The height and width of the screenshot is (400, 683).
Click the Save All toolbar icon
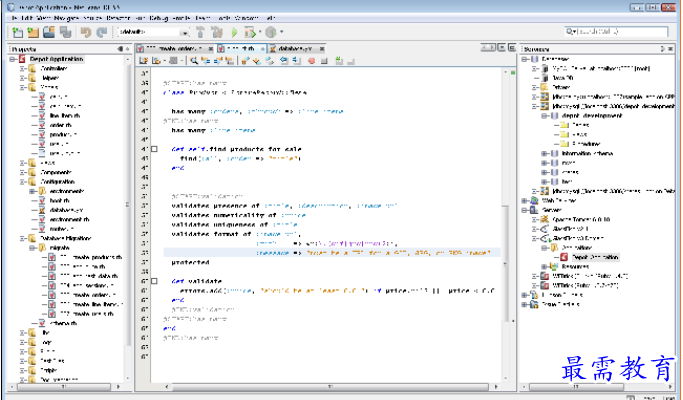65,32
